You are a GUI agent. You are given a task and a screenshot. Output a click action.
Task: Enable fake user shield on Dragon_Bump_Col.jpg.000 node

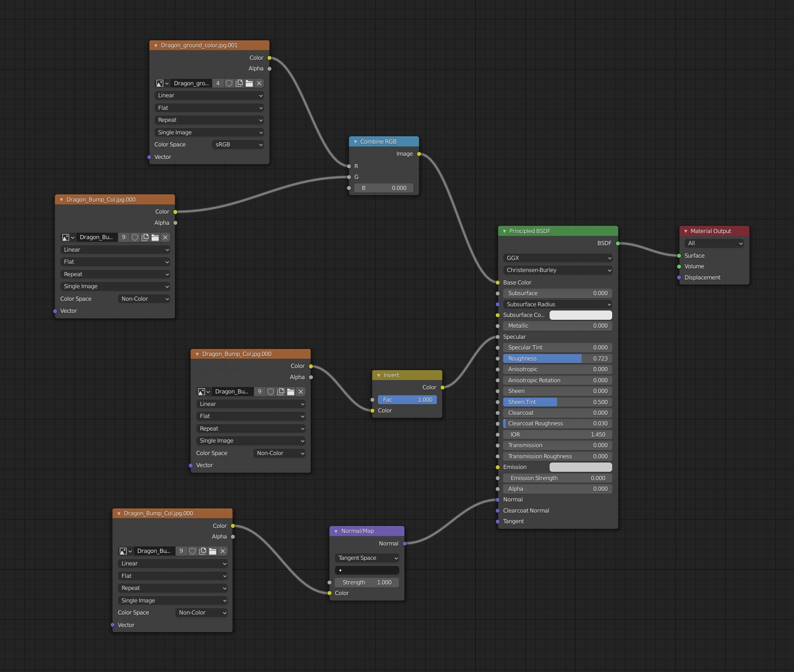click(x=135, y=237)
